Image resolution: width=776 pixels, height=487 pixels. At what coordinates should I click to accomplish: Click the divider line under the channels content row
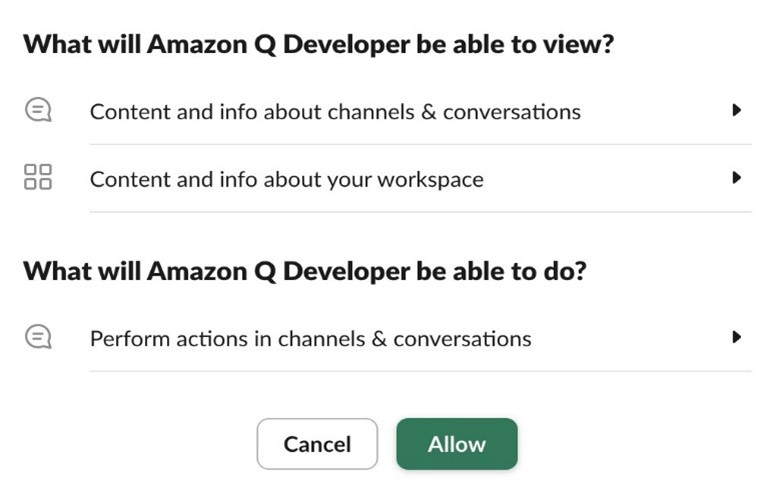tap(420, 144)
